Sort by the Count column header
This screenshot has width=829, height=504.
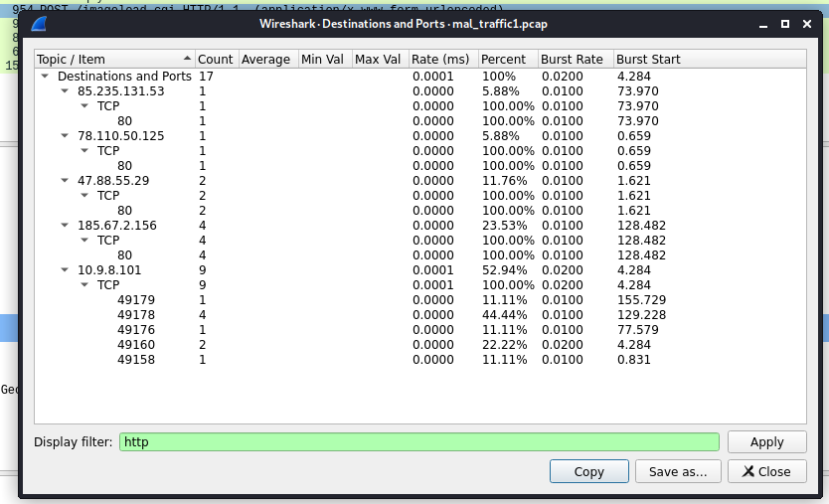(x=217, y=60)
